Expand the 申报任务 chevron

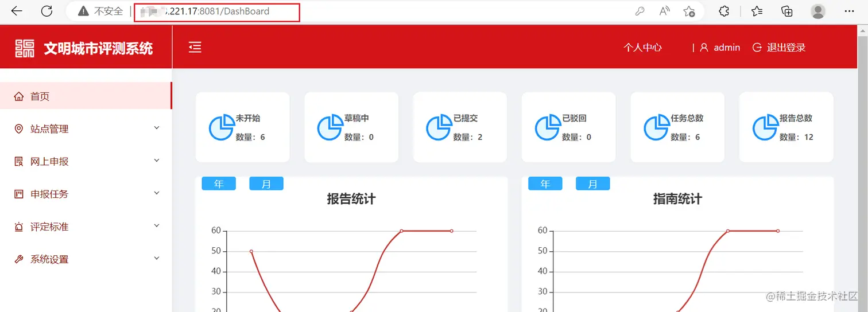(x=157, y=193)
